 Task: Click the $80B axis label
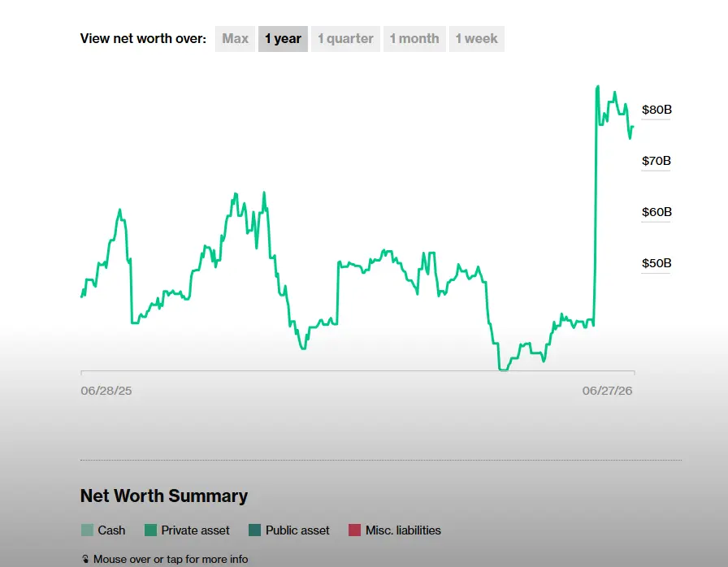656,110
